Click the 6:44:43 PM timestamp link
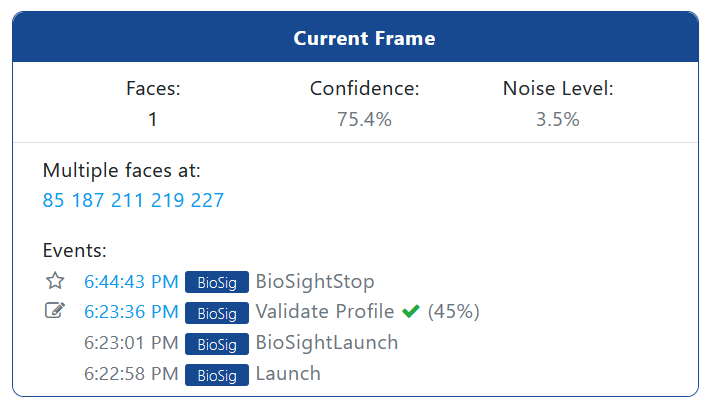The width and height of the screenshot is (711, 414). [x=131, y=282]
